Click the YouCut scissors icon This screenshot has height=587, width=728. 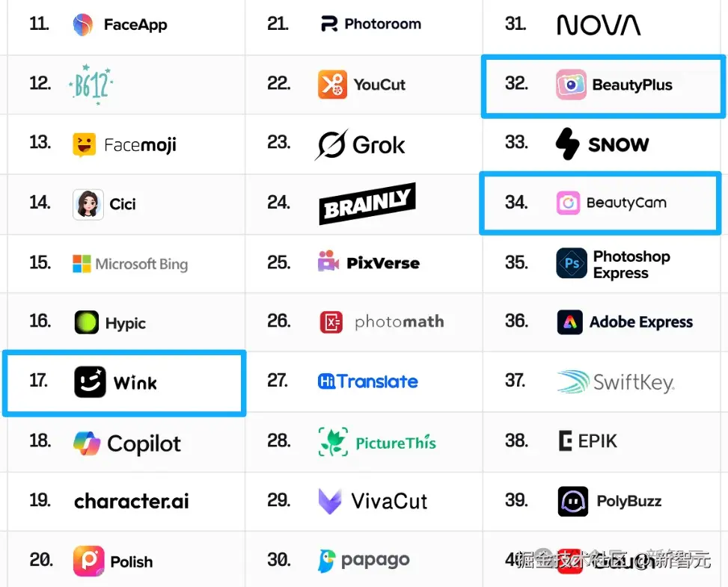coord(332,84)
